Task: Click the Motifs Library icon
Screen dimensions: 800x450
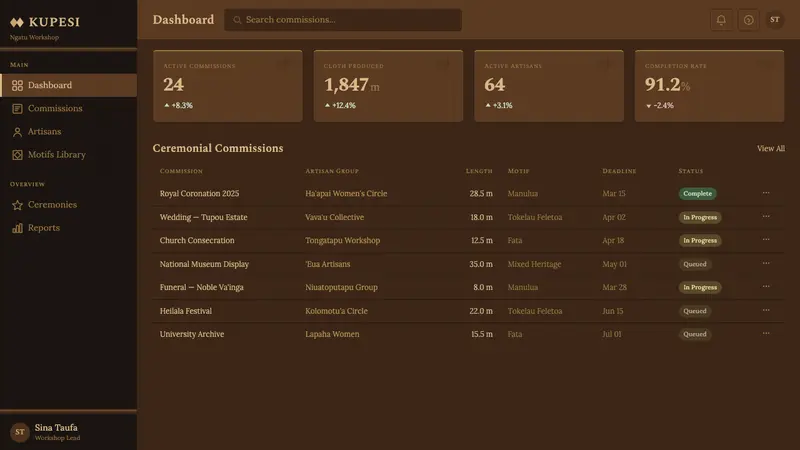Action: coord(17,155)
